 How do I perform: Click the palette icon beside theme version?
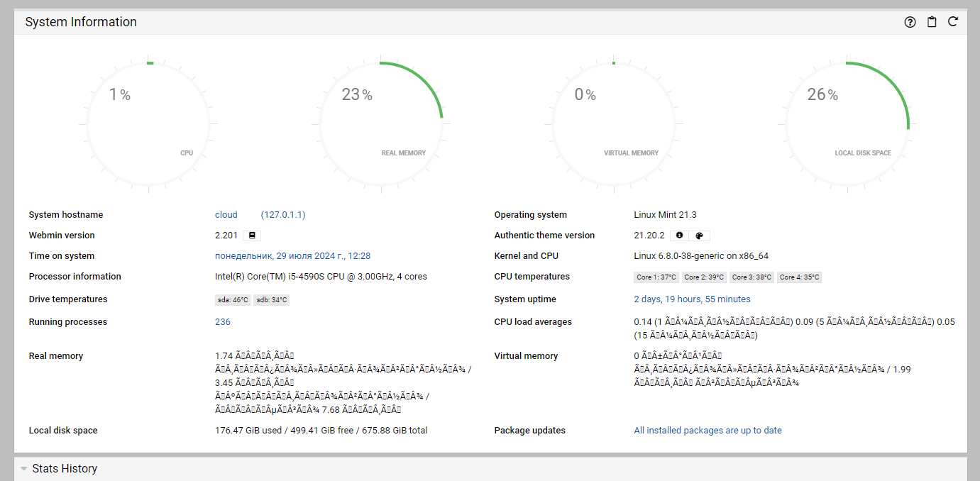point(698,235)
